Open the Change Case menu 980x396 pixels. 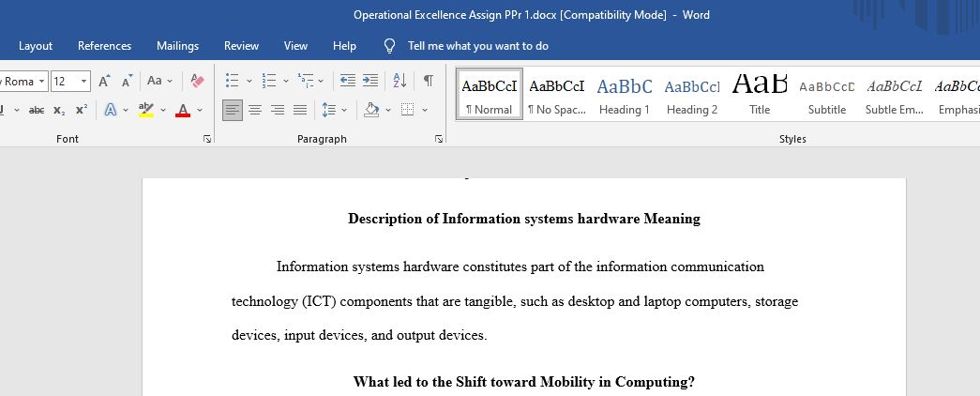160,81
